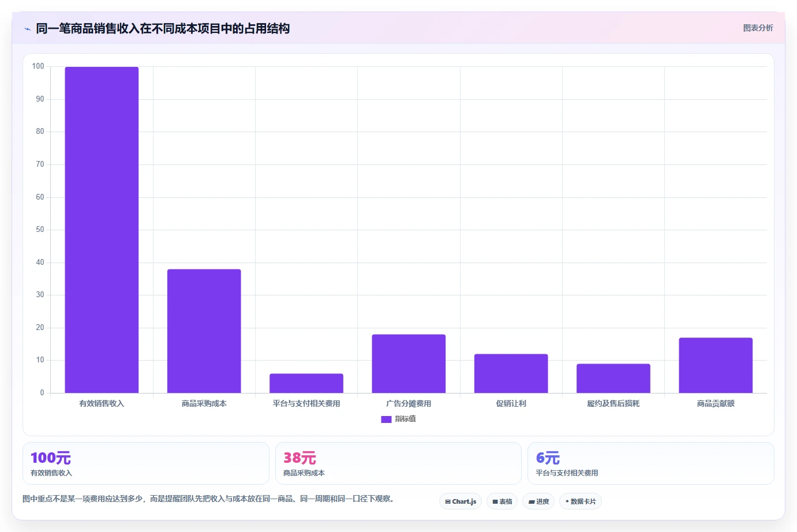Click the x-axis label 商品贡献额
Image resolution: width=797 pixels, height=532 pixels.
[716, 403]
